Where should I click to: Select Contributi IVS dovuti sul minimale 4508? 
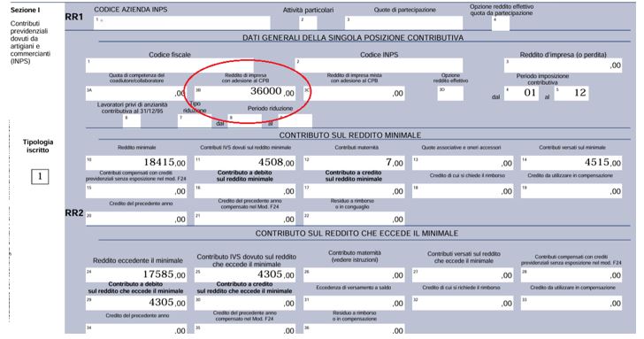245,163
